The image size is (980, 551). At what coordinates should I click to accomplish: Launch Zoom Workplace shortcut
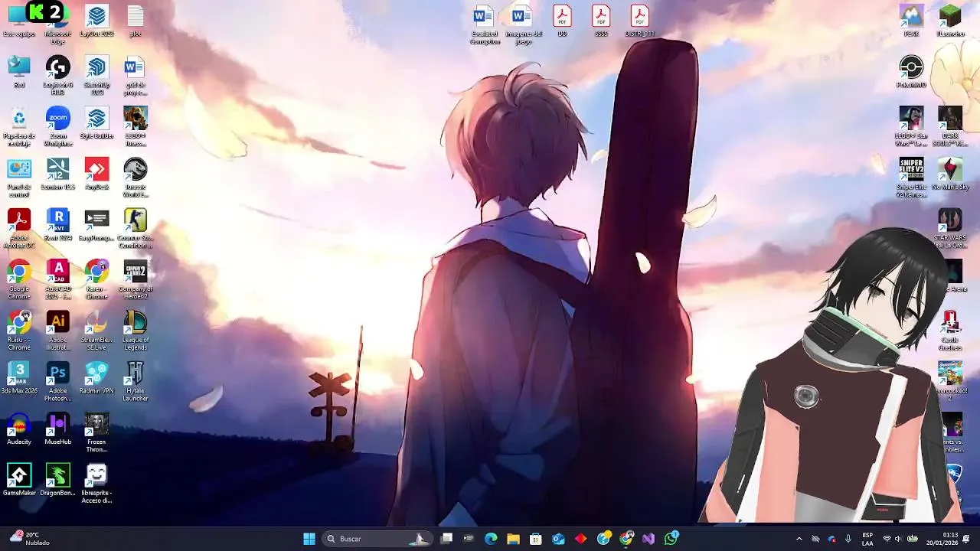(58, 127)
